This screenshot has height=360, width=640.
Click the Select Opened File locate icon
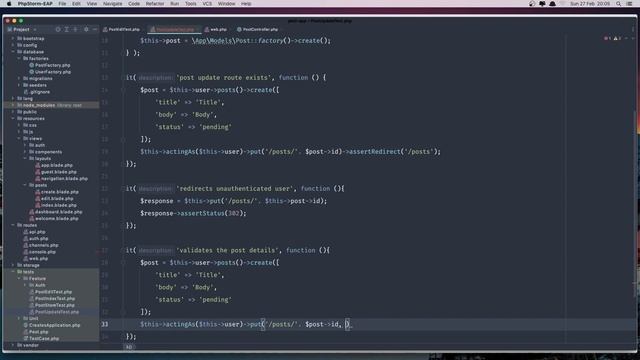(x=58, y=29)
